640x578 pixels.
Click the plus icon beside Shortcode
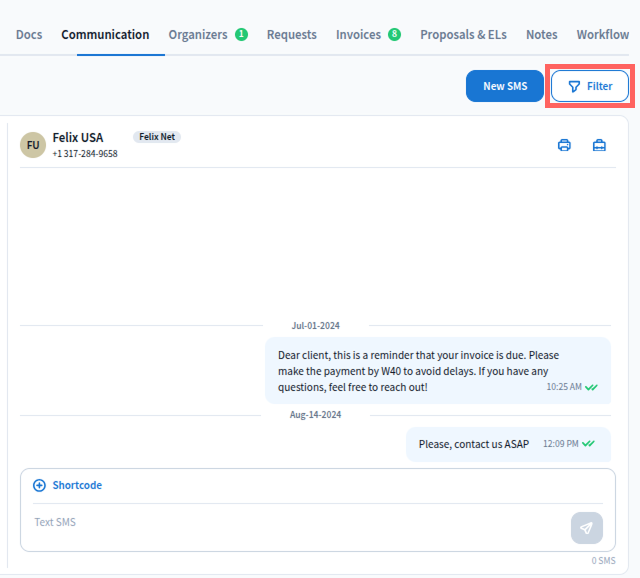point(40,485)
